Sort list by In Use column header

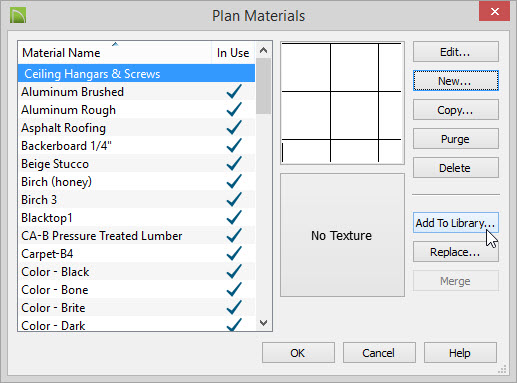pos(233,53)
